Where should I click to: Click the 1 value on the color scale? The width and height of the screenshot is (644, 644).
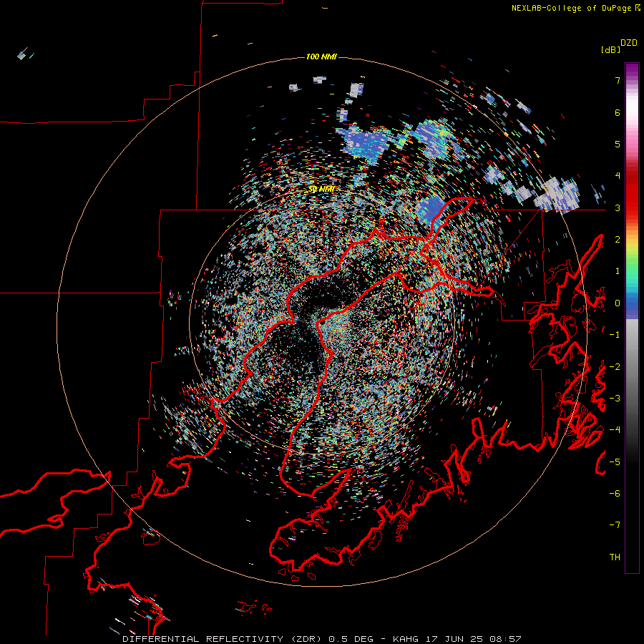pyautogui.click(x=618, y=271)
